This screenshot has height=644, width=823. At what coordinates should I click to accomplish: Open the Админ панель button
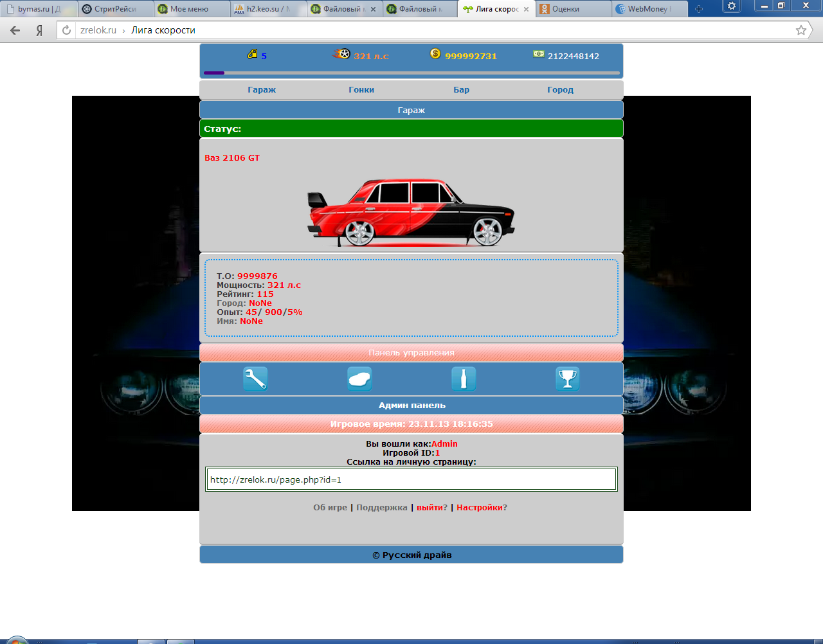(411, 406)
